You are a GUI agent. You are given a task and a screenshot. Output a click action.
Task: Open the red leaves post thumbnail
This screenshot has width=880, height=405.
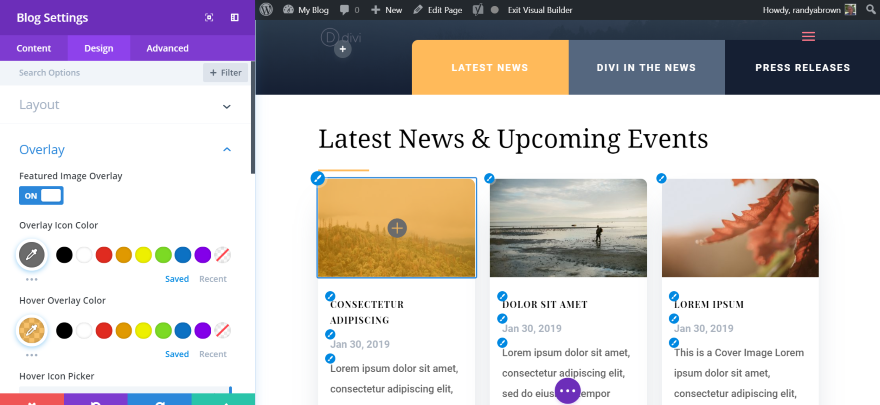tap(740, 228)
